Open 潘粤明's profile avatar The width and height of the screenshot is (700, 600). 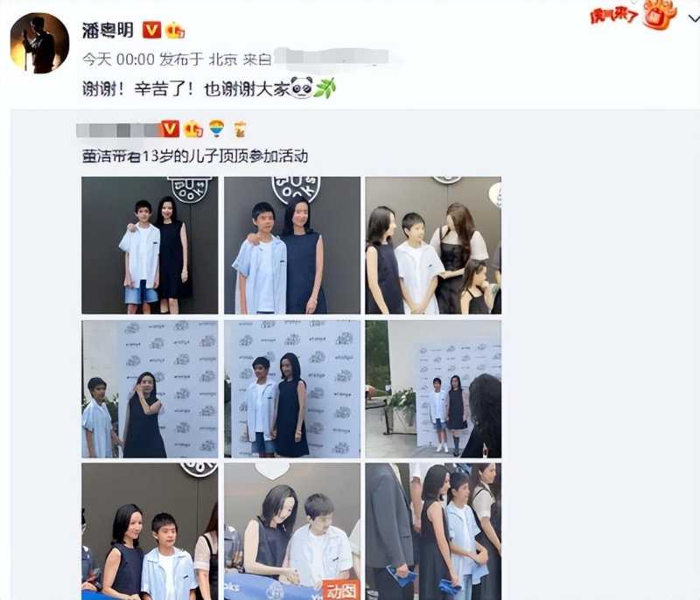(39, 43)
